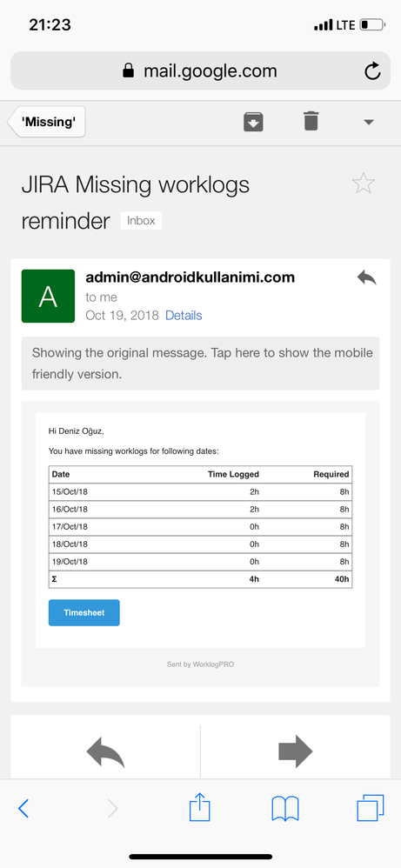Reload the page in Safari
This screenshot has width=401, height=868.
tap(372, 70)
